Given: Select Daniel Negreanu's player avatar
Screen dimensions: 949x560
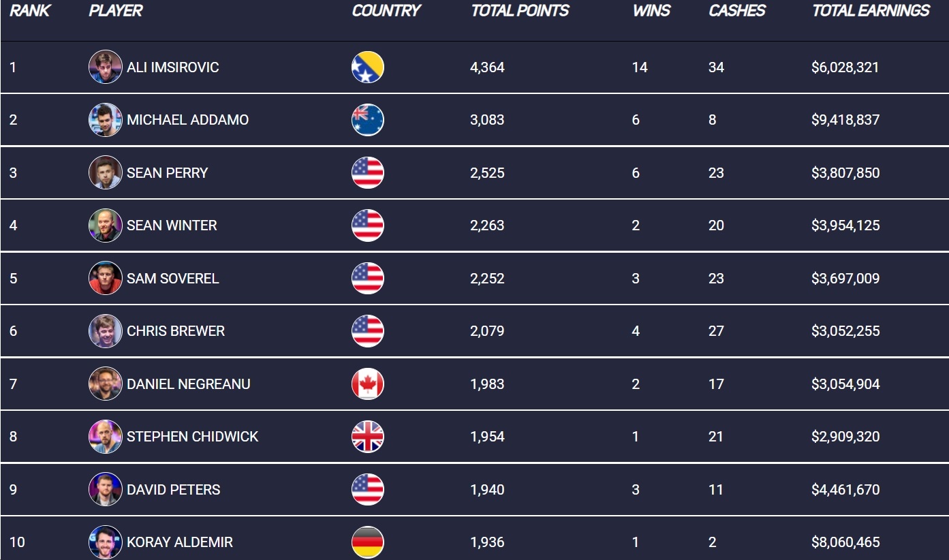Looking at the screenshot, I should coord(106,384).
